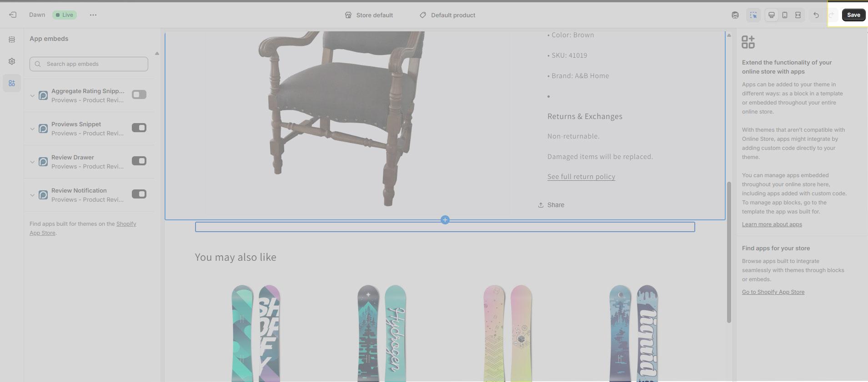Open the Store default market selector

(369, 15)
